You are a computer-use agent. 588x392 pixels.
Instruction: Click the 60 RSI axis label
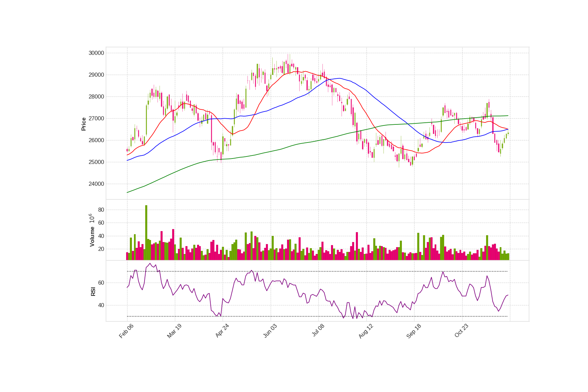101,283
